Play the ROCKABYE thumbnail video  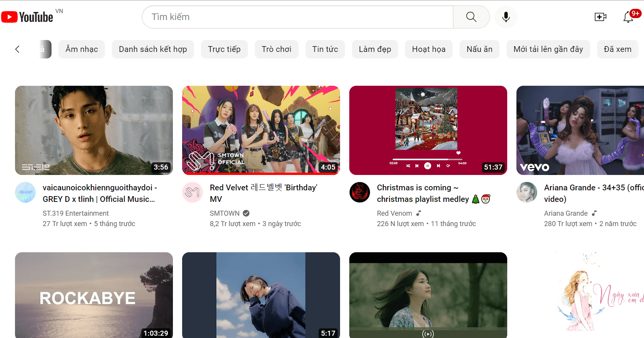[x=94, y=295]
